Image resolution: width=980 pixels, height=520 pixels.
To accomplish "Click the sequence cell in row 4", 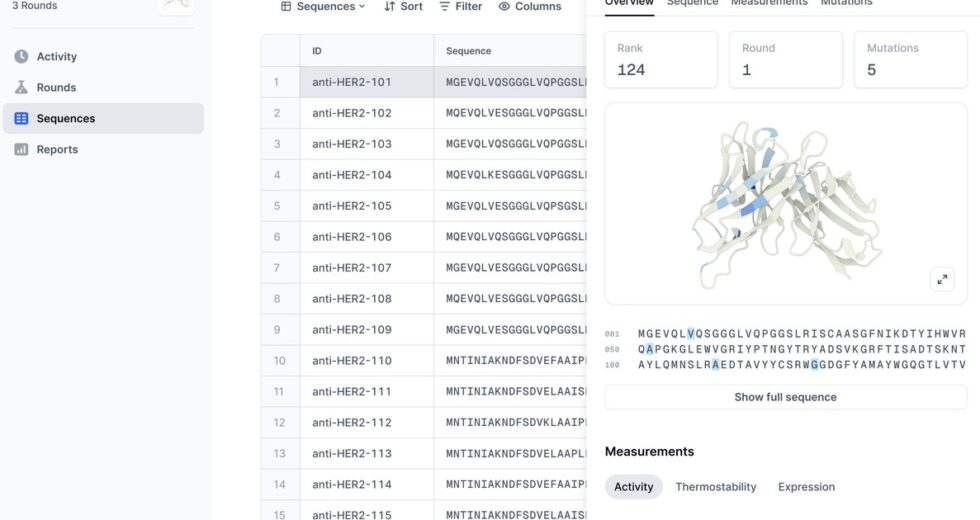I will 510,175.
